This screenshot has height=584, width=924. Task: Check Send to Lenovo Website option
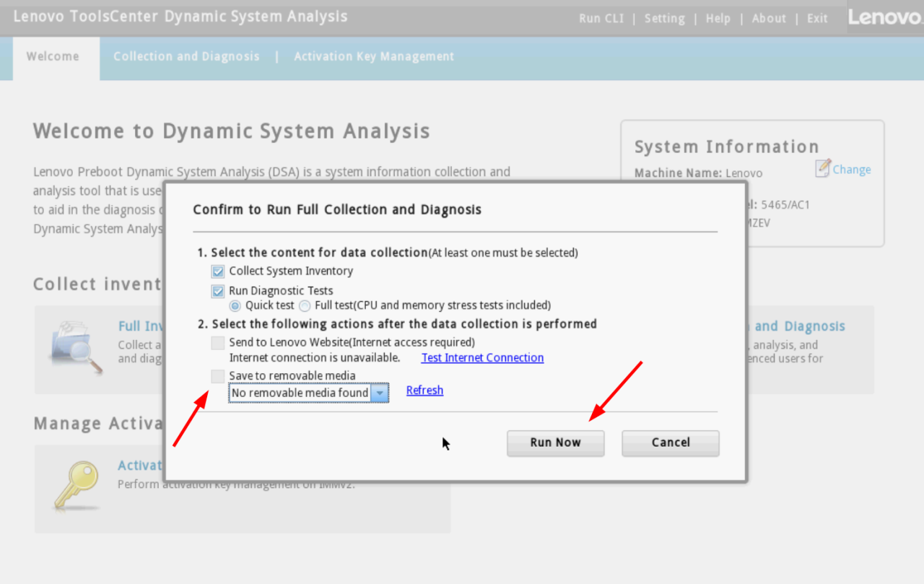pos(218,343)
